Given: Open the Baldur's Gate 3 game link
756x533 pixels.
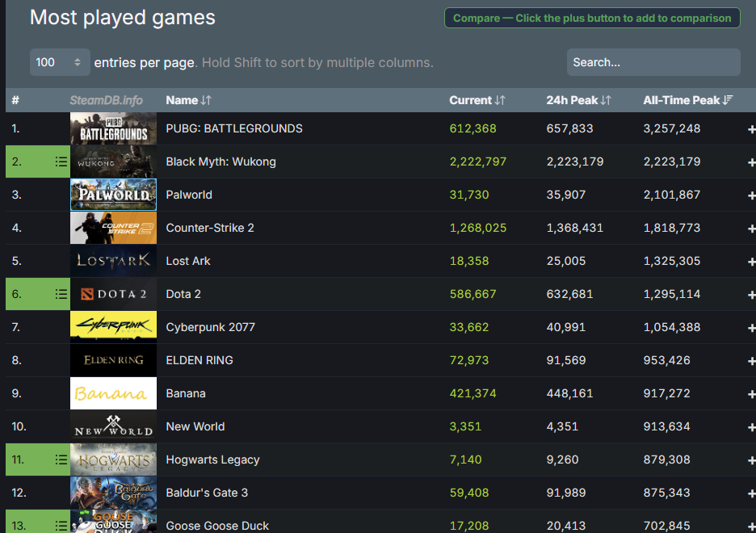Looking at the screenshot, I should click(x=207, y=493).
